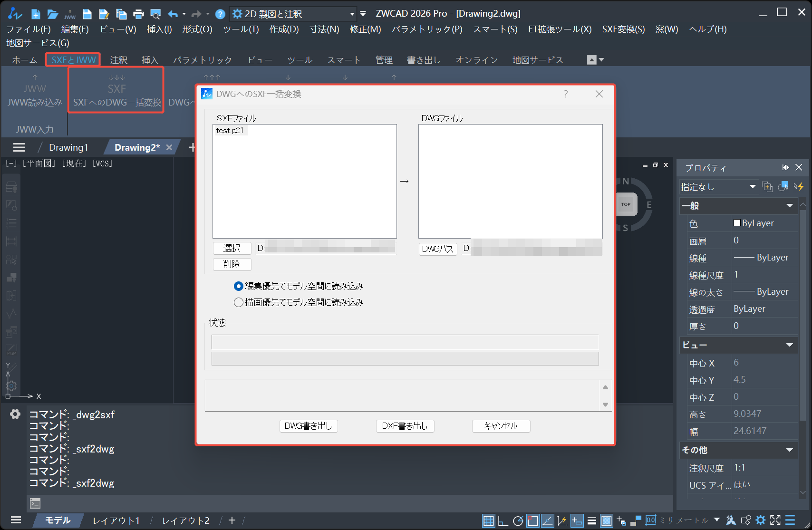The height and width of the screenshot is (530, 812).
Task: Open the full screen mode icon
Action: pos(776,520)
